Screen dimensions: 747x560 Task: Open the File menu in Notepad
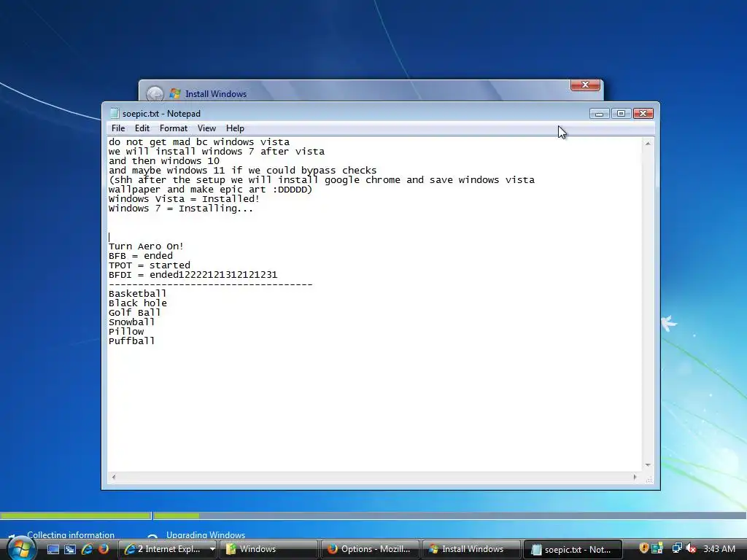117,128
